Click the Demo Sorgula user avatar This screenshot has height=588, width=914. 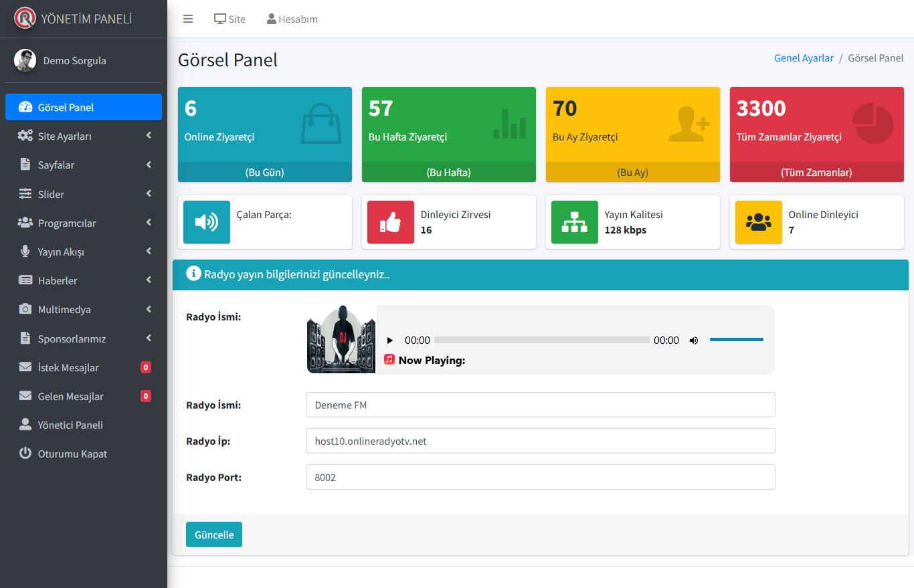[25, 60]
